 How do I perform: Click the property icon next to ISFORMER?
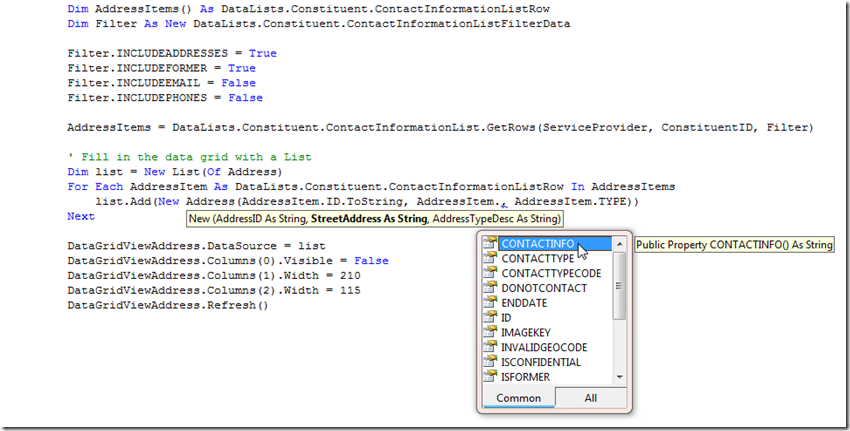tap(490, 376)
